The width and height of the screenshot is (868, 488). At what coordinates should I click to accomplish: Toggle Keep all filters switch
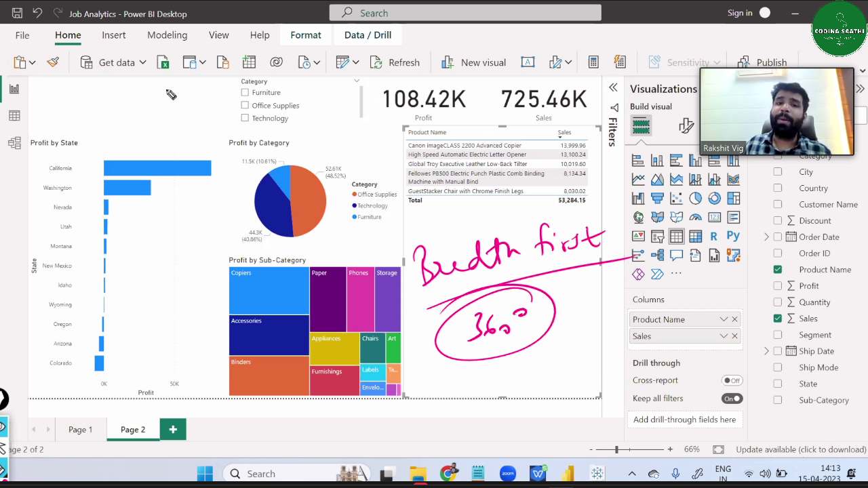click(732, 399)
